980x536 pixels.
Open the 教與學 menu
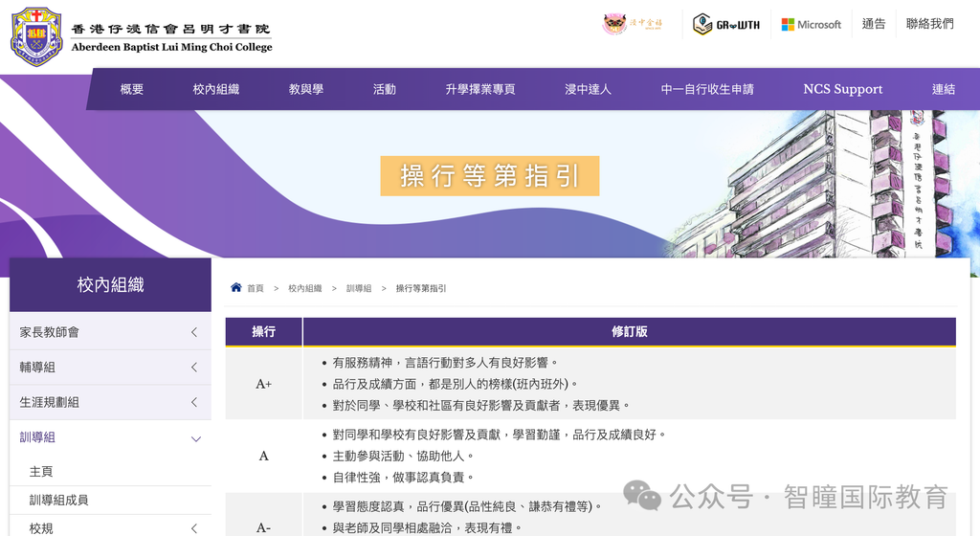pos(305,89)
